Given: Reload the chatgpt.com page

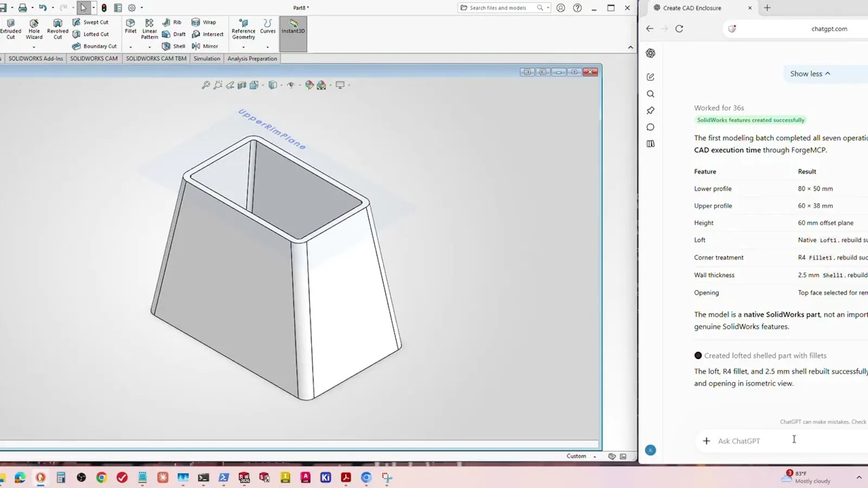Looking at the screenshot, I should [x=679, y=29].
